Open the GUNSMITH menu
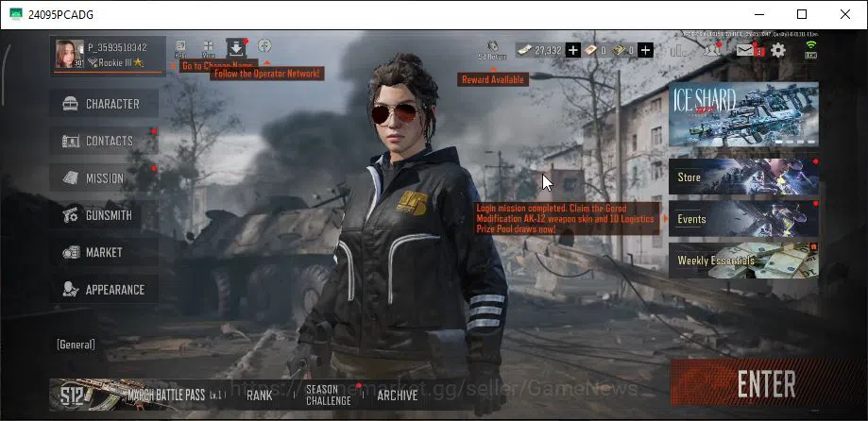 pos(104,214)
